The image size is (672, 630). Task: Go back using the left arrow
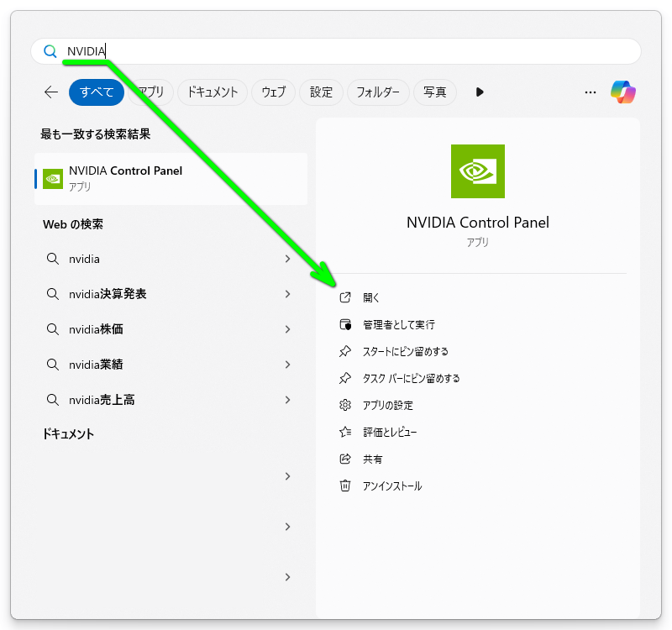[x=51, y=92]
